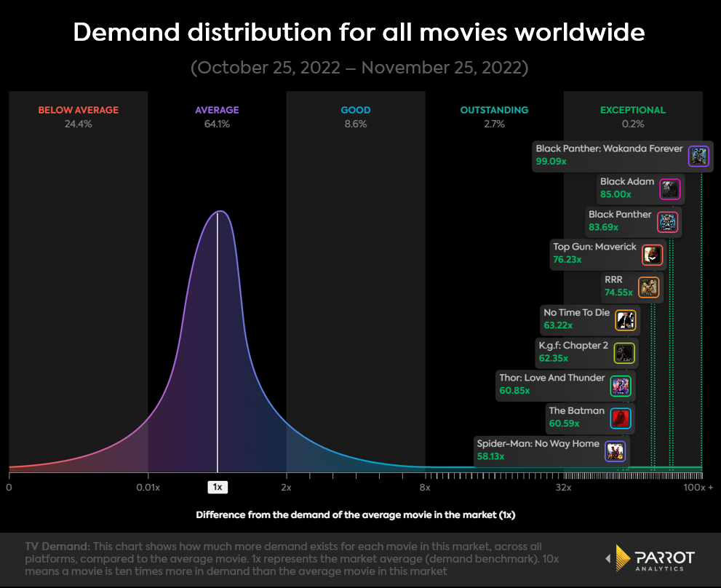
Task: Click The Batman title text
Action: (x=577, y=411)
